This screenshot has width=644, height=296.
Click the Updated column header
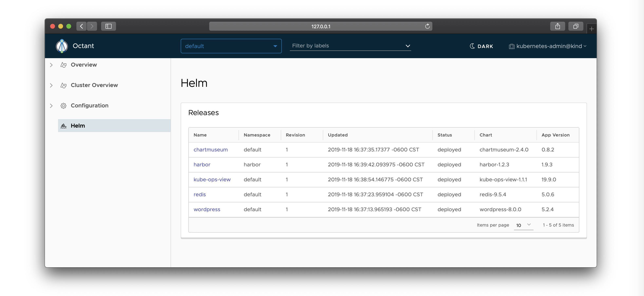(x=338, y=135)
